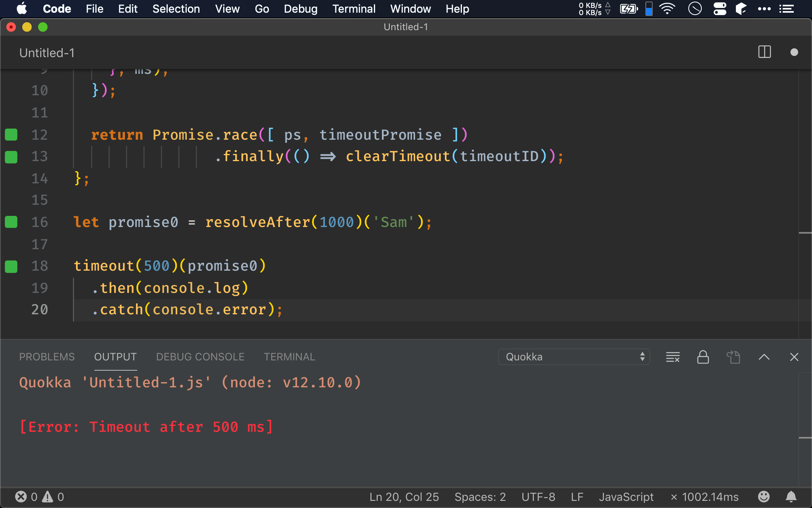Open the Apple menu
The height and width of the screenshot is (508, 812).
point(22,9)
